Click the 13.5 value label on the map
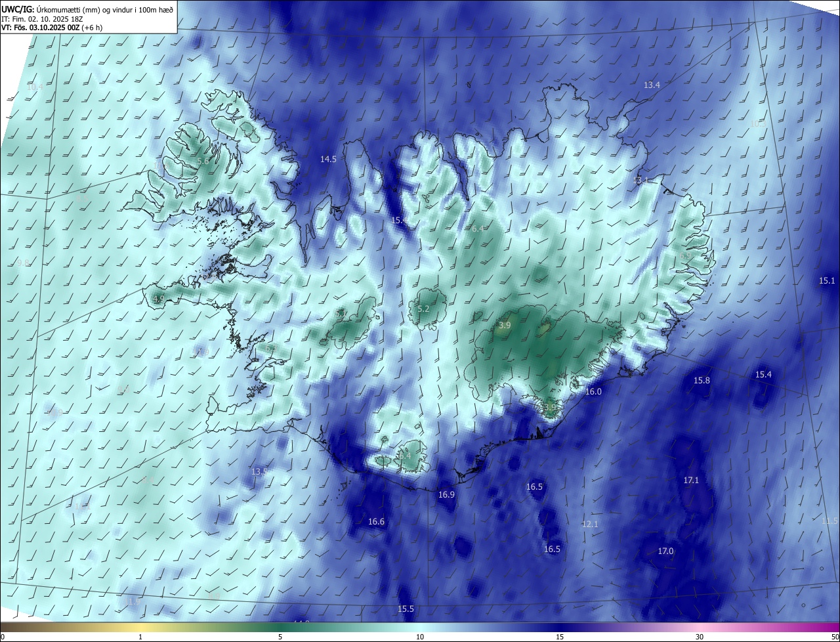The image size is (840, 642). click(x=259, y=471)
